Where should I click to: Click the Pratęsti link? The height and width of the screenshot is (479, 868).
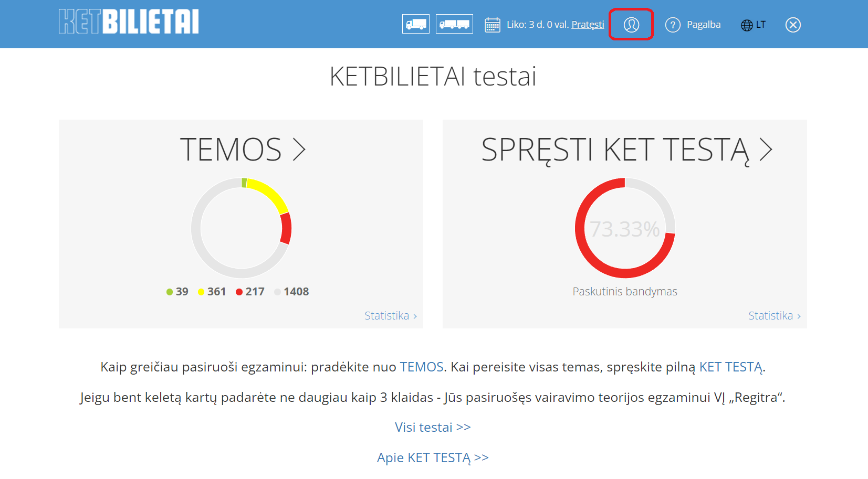(x=588, y=25)
